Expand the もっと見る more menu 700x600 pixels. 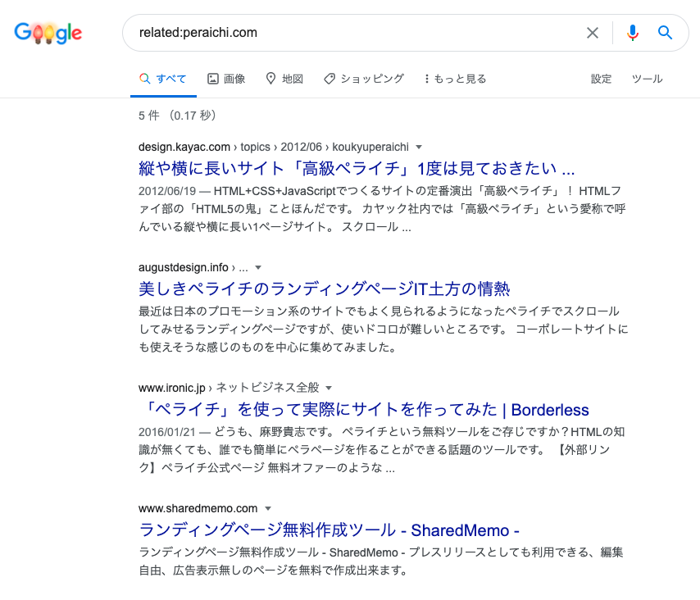click(455, 79)
